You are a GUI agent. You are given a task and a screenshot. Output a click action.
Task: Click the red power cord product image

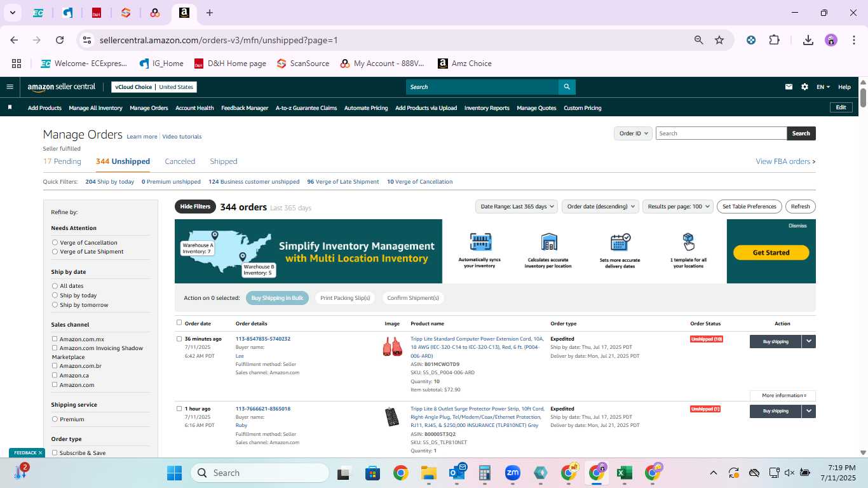pos(392,347)
